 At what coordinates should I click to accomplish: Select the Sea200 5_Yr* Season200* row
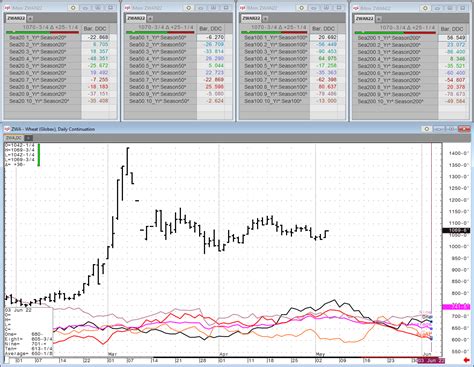(x=396, y=66)
